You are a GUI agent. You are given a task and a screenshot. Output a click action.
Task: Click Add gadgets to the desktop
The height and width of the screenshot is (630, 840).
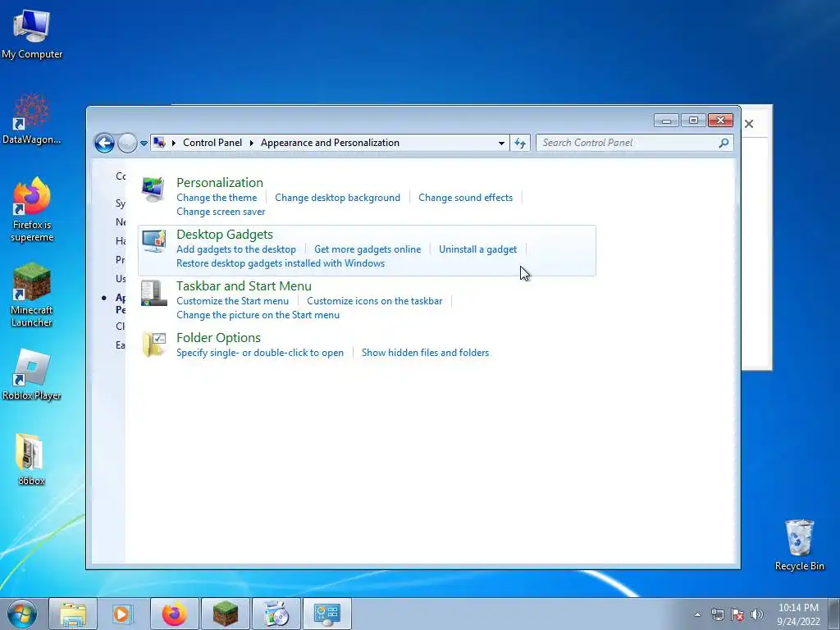[x=236, y=249]
